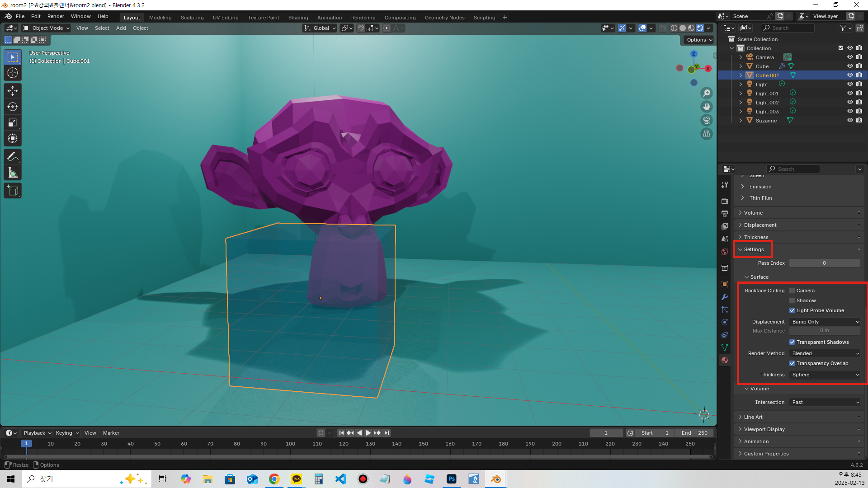This screenshot has width=868, height=488.
Task: Open the Output properties tab
Action: click(725, 213)
